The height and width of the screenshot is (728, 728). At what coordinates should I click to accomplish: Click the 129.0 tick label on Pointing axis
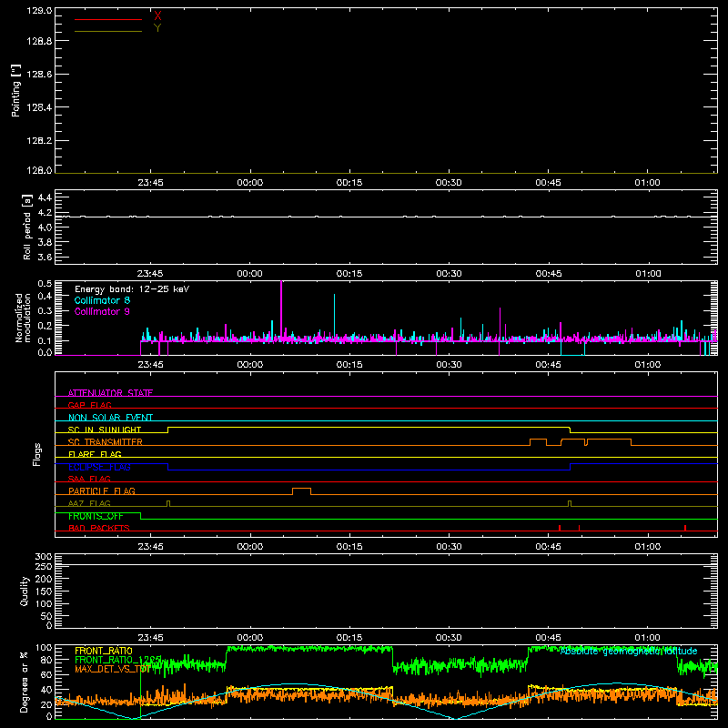(x=39, y=11)
